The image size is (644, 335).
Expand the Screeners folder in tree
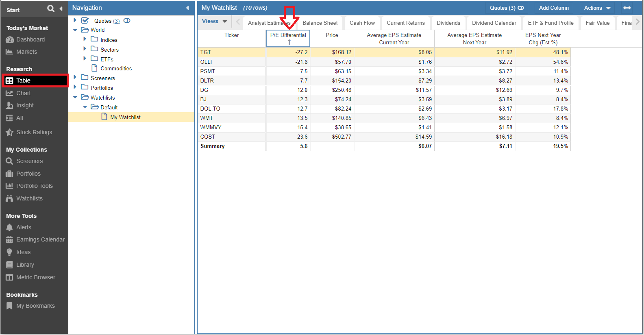click(x=75, y=77)
